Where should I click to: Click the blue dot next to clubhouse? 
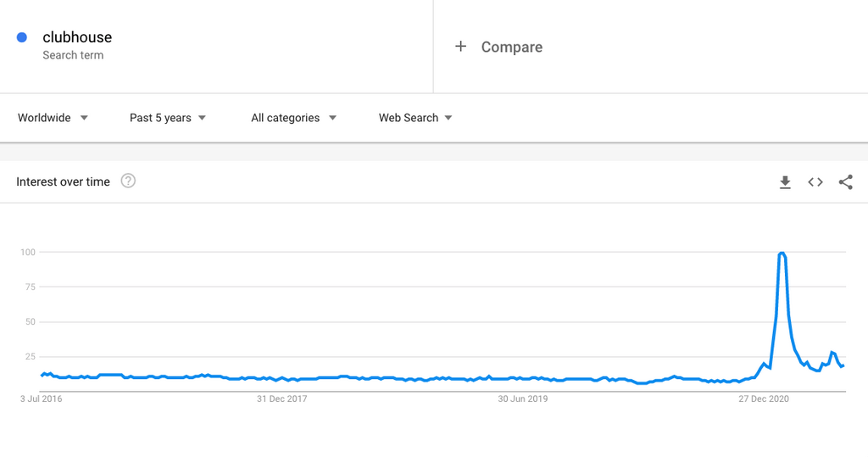22,37
